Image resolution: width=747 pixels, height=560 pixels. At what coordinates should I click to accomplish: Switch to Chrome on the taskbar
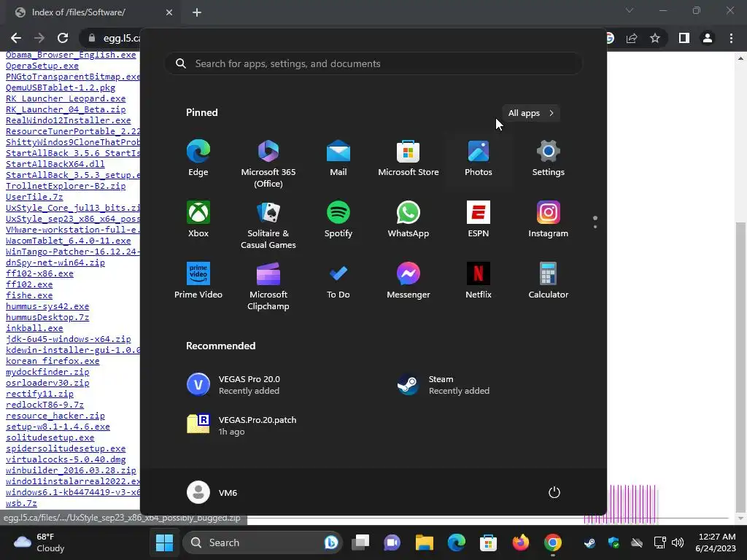(x=553, y=542)
